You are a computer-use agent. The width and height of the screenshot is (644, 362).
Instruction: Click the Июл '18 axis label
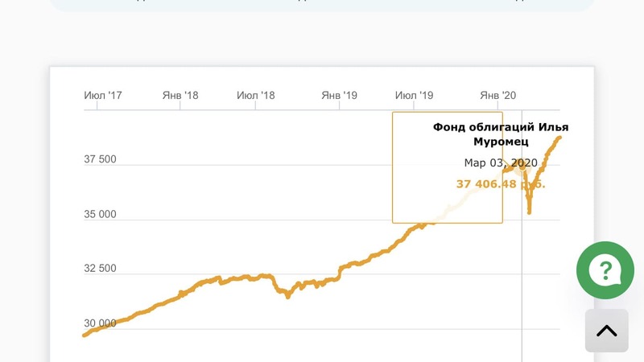[x=256, y=96]
